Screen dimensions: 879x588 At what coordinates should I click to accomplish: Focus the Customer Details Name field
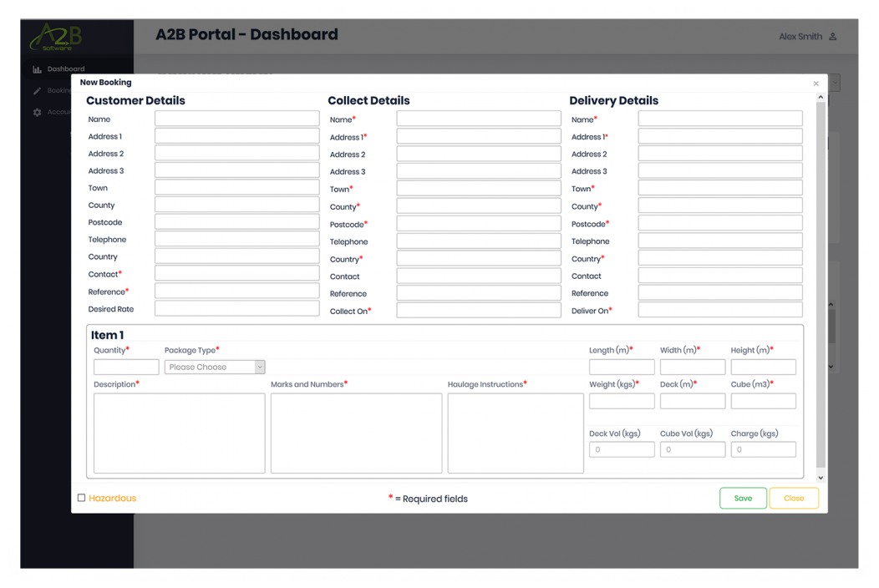coord(236,119)
